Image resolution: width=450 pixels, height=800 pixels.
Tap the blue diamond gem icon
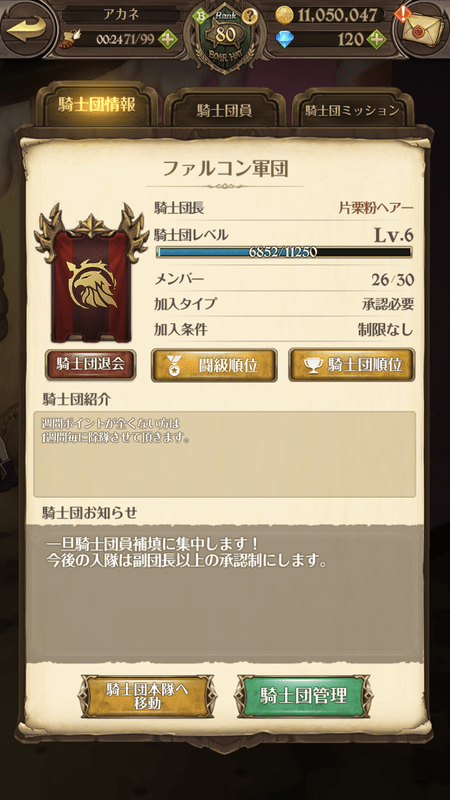(284, 39)
